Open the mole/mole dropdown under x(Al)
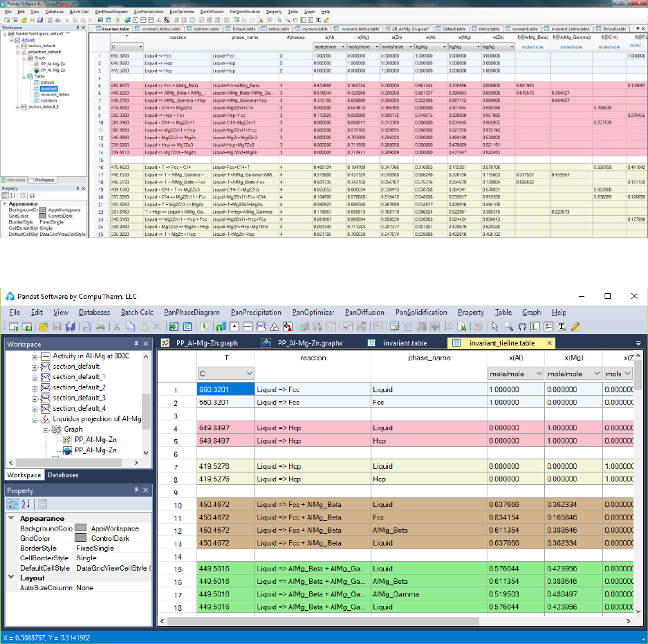The height and width of the screenshot is (644, 648). pos(515,374)
